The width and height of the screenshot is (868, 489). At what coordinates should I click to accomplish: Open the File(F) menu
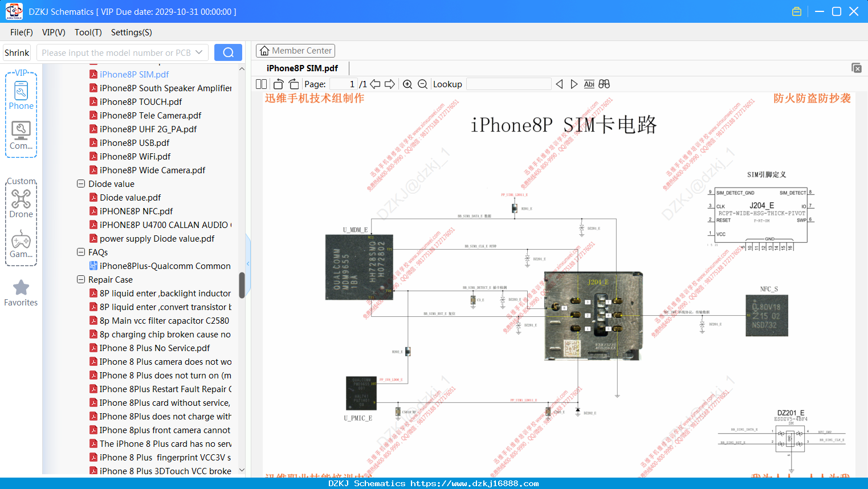coord(22,32)
